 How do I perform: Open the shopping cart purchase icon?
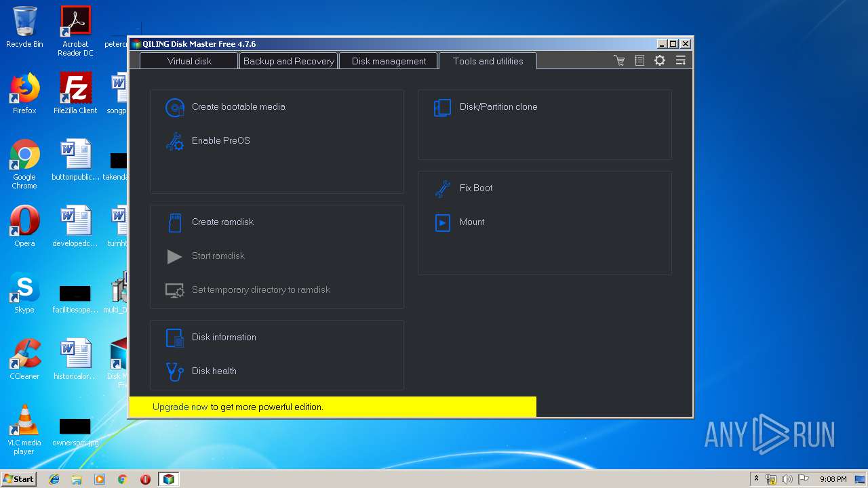pos(619,60)
